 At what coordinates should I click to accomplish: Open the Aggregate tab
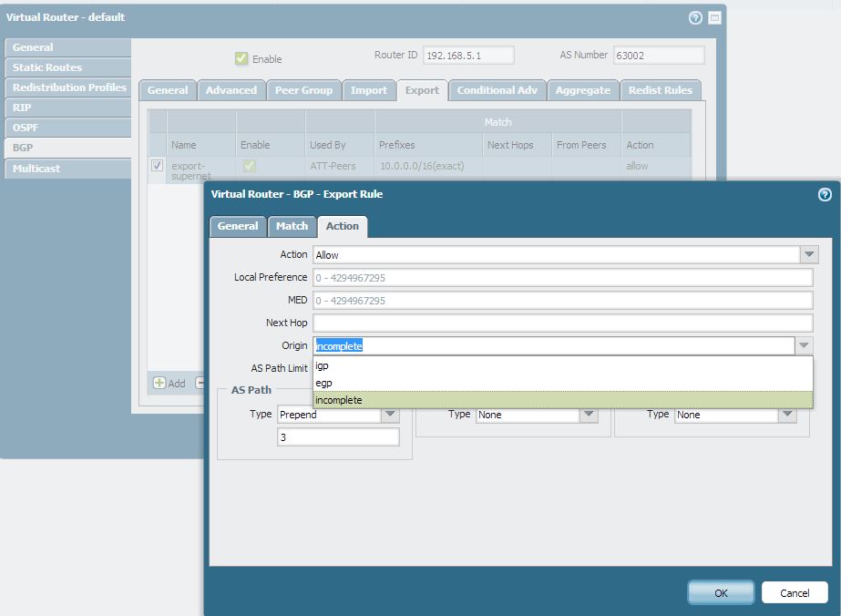(x=583, y=90)
